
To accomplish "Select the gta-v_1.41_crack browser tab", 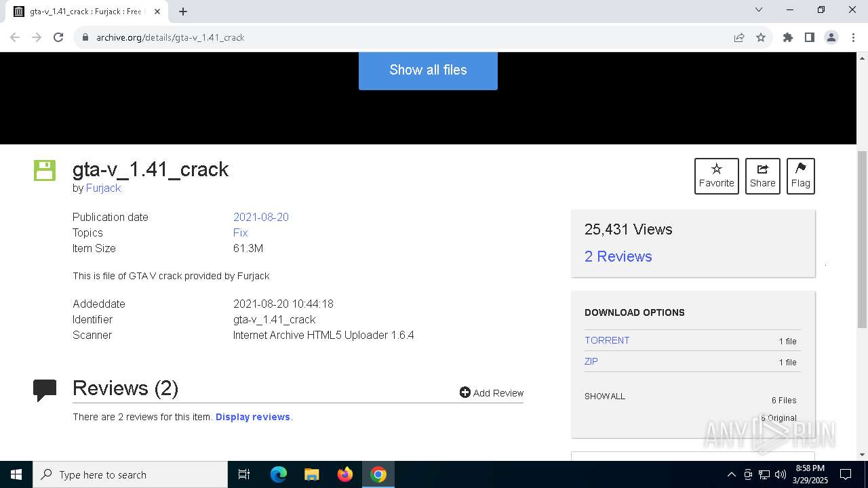I will point(86,12).
